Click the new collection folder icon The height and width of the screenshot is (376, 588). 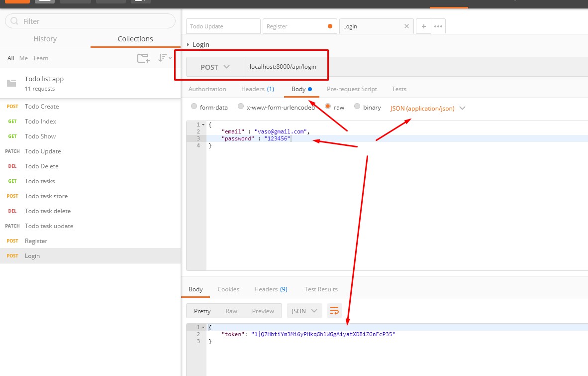[143, 58]
